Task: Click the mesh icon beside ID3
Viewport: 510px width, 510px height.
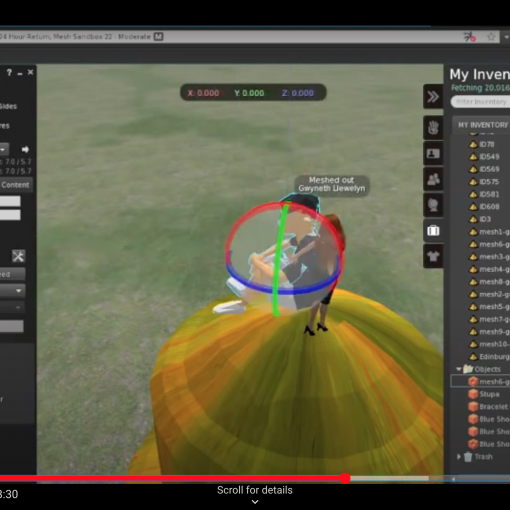Action: tap(473, 219)
